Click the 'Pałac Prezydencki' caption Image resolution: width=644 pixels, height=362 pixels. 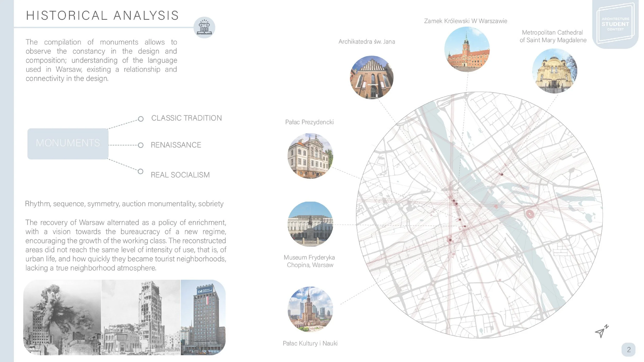[309, 122]
